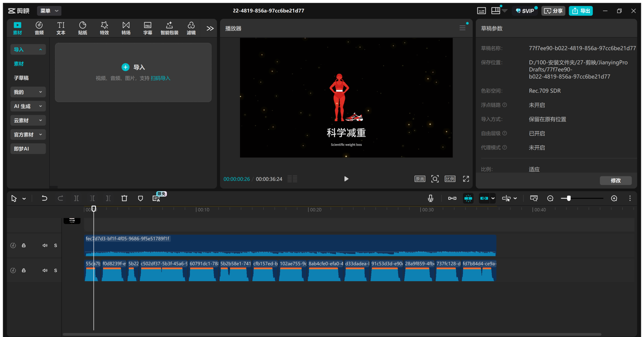The height and width of the screenshot is (337, 644).
Task: Click the 导出 export button
Action: pos(581,11)
